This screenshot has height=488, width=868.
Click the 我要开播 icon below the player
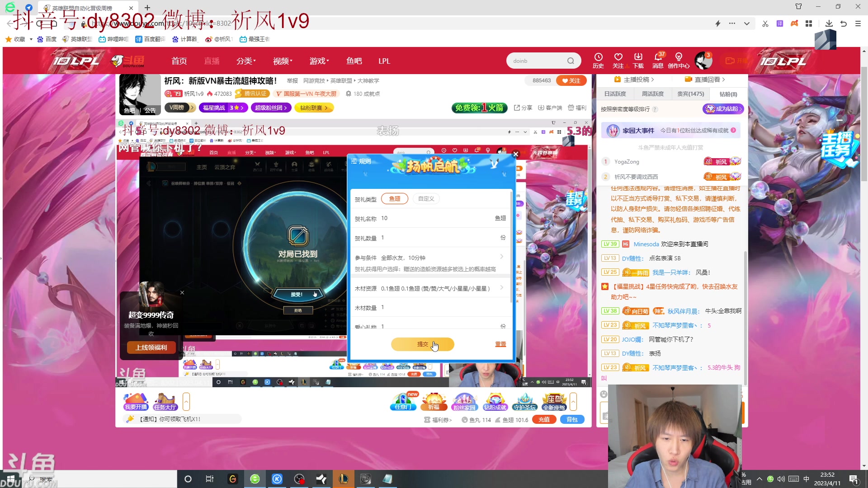[x=136, y=401]
